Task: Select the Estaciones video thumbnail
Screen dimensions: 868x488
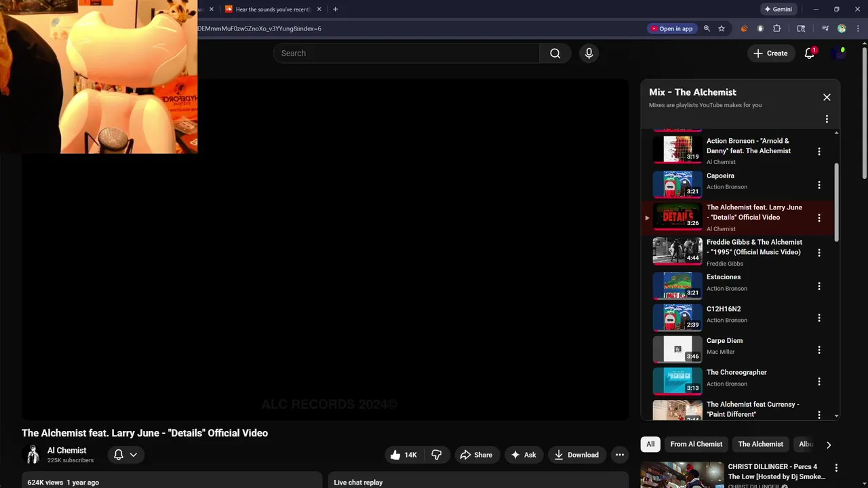Action: pos(677,285)
